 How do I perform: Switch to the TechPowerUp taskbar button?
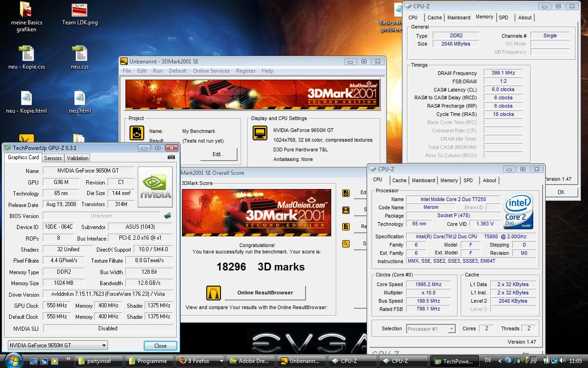pyautogui.click(x=454, y=361)
